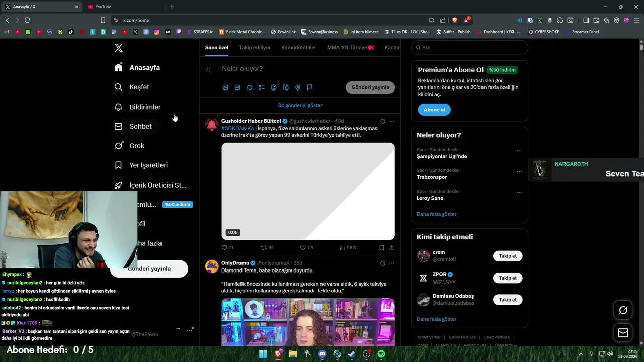
Task: Share the Gusholder post
Action: [x=392, y=248]
